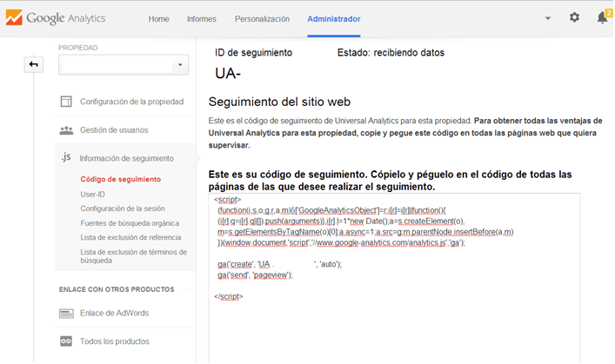Click the analytics.js URL code line
The image size is (615, 364).
pyautogui.click(x=341, y=242)
